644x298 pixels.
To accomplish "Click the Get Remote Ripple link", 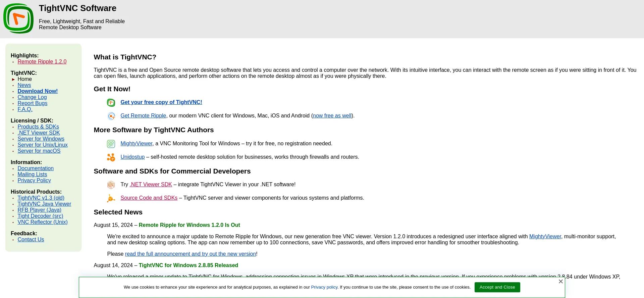I will click(x=143, y=116).
